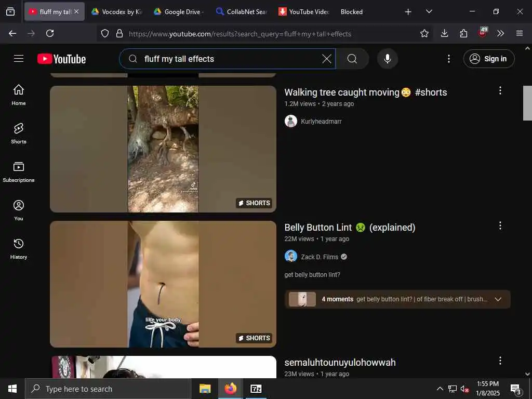Switch to the CollabNet Search tab
Viewport: 532px width, 399px height.
click(x=242, y=11)
